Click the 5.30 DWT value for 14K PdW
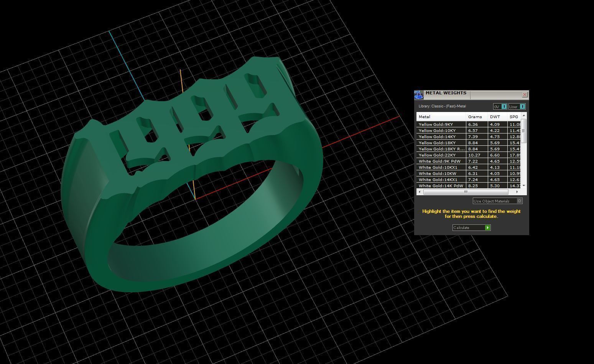 point(495,186)
